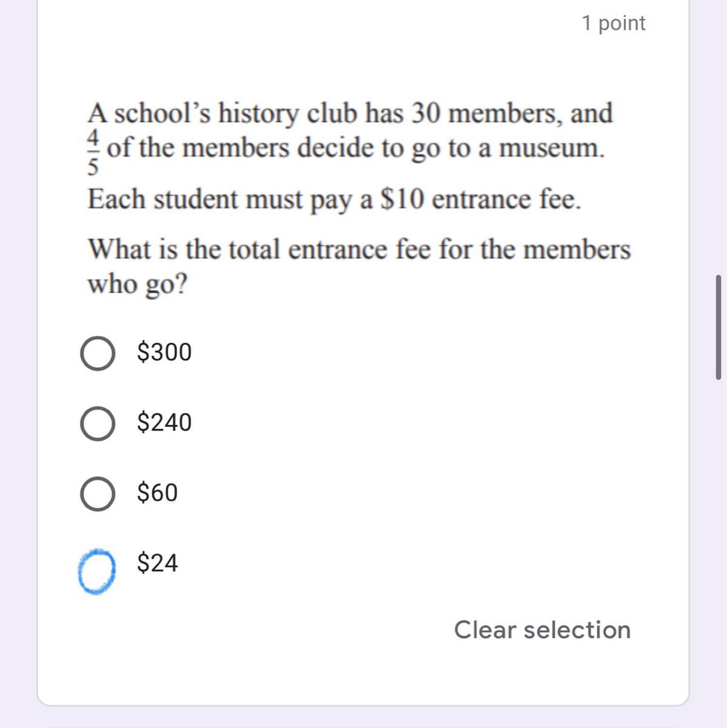Mark the $60 radio button
The width and height of the screenshot is (727, 728).
point(97,494)
